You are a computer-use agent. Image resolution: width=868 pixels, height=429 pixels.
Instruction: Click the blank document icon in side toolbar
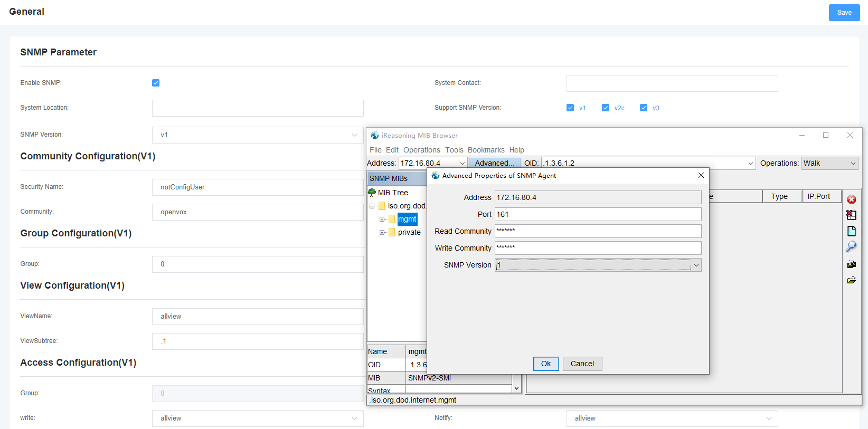(852, 231)
